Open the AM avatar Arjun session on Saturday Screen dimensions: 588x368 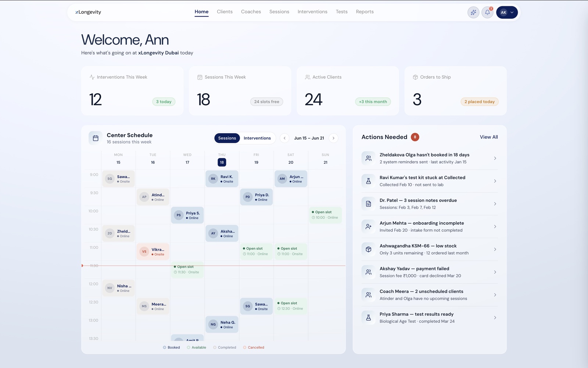(291, 179)
